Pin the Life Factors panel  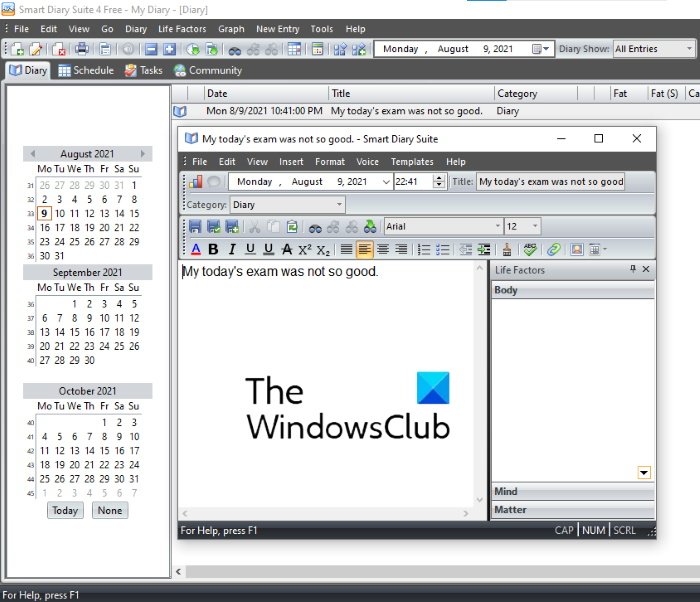click(x=633, y=269)
